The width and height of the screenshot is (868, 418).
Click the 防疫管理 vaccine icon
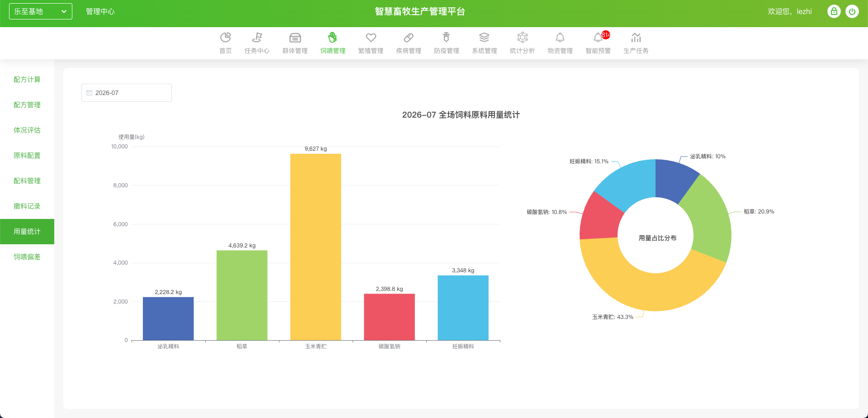(447, 38)
